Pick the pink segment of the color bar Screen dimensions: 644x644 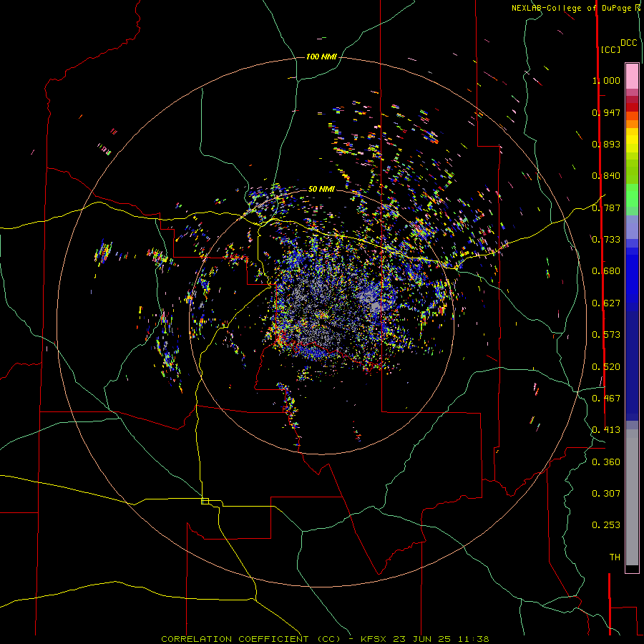point(632,77)
